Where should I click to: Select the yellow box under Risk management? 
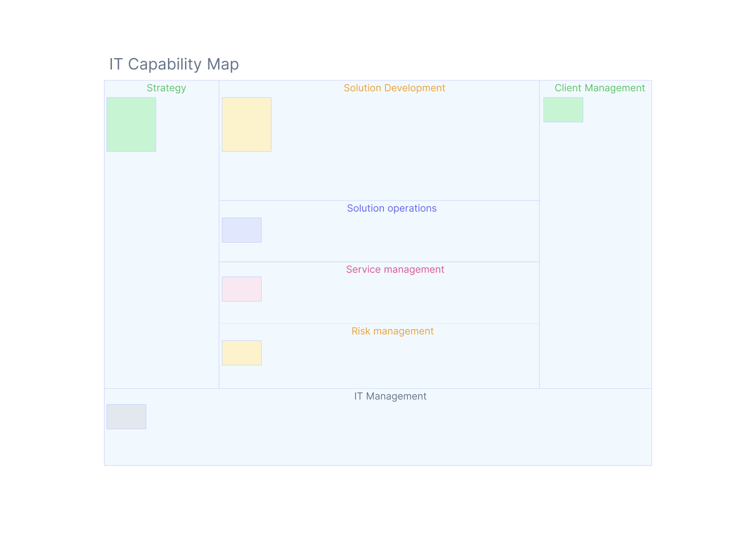click(242, 352)
